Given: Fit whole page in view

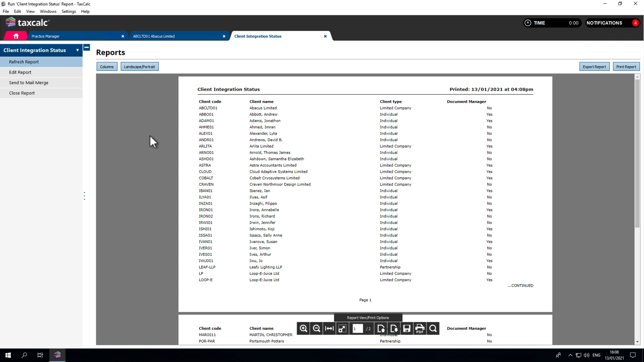Looking at the screenshot, I should pyautogui.click(x=342, y=328).
